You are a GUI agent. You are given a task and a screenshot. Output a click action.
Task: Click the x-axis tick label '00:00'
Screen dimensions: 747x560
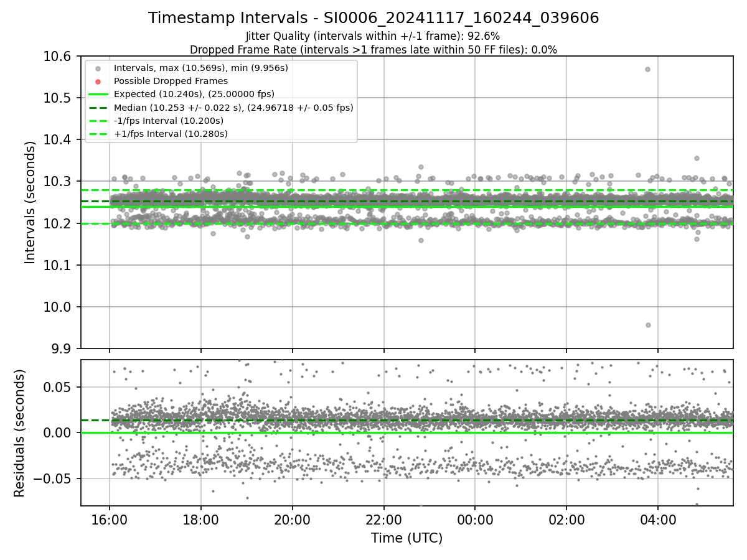pyautogui.click(x=475, y=520)
